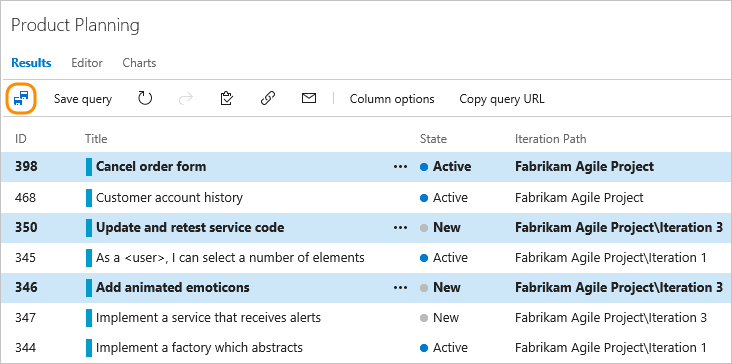This screenshot has width=732, height=364.
Task: Open work item Update and retest service code
Action: [x=190, y=228]
